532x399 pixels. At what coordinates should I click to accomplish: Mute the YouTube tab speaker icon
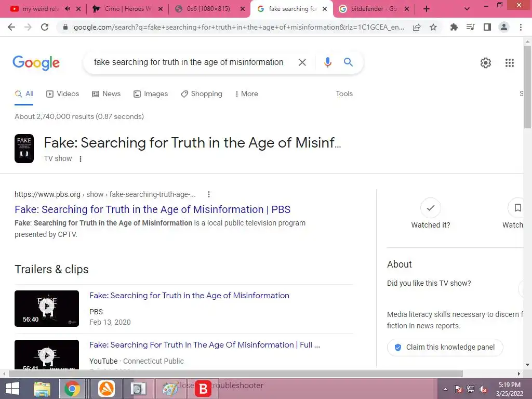(x=67, y=9)
